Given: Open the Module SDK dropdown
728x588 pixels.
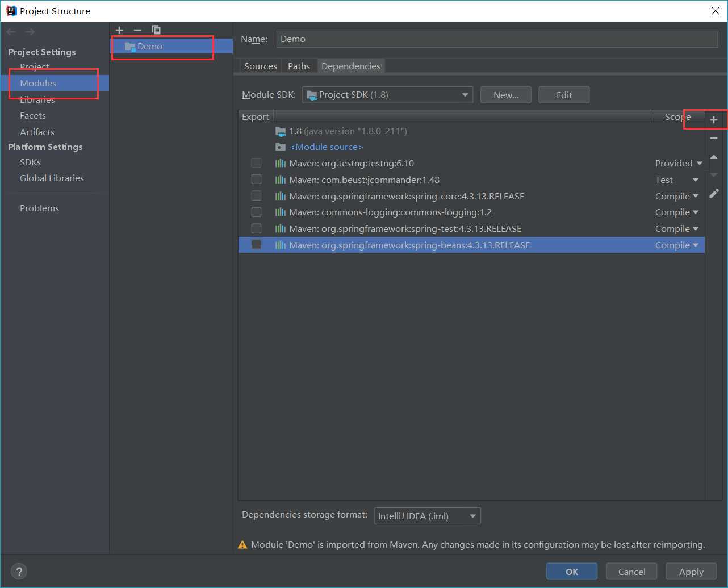Looking at the screenshot, I should (x=388, y=95).
